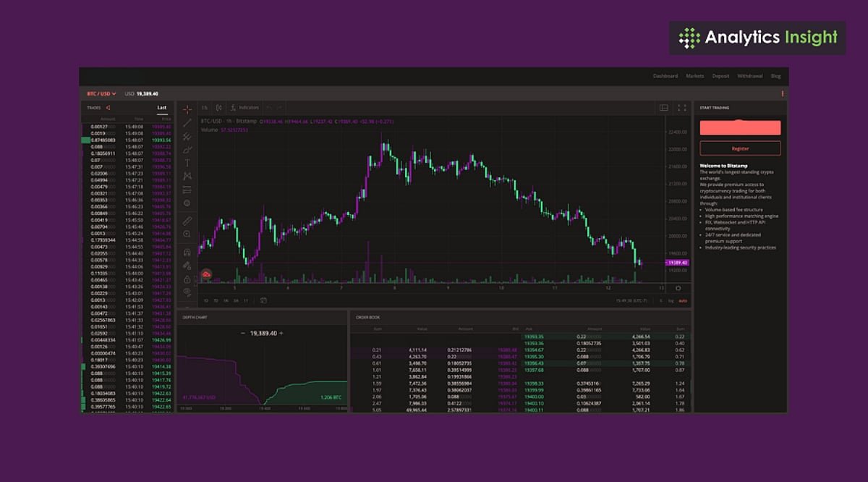Open the chart layout panel icon

tap(664, 108)
